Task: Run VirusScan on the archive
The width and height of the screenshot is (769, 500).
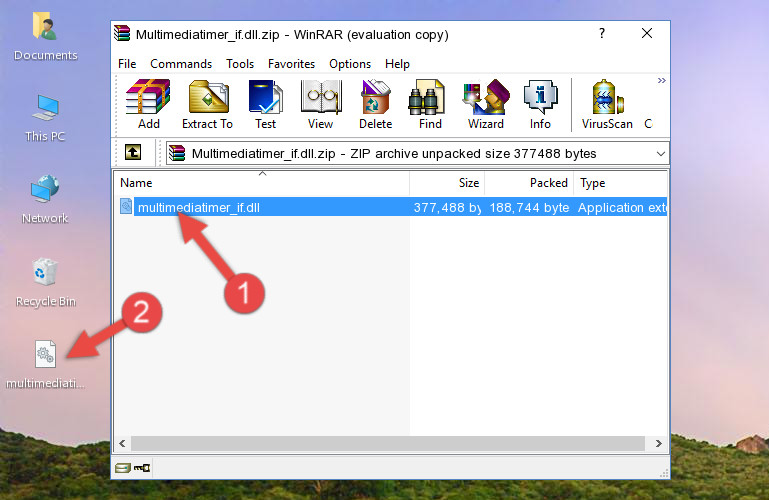Action: click(607, 104)
